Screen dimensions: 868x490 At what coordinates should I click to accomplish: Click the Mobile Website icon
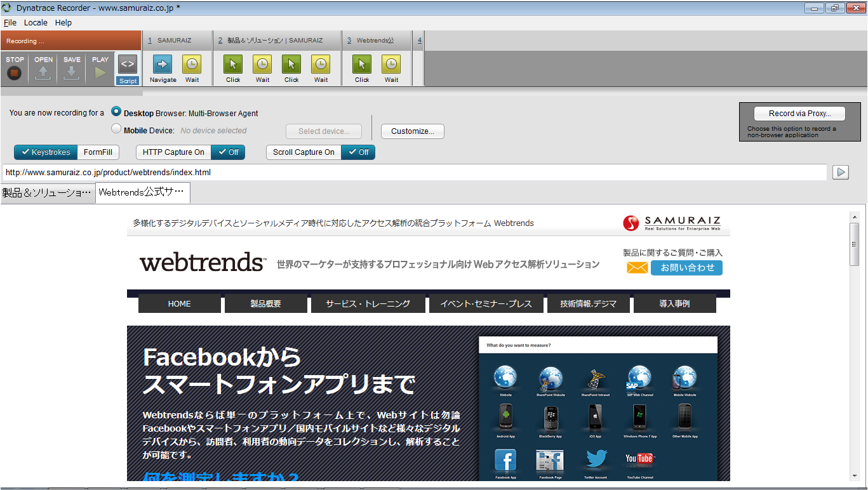click(684, 378)
